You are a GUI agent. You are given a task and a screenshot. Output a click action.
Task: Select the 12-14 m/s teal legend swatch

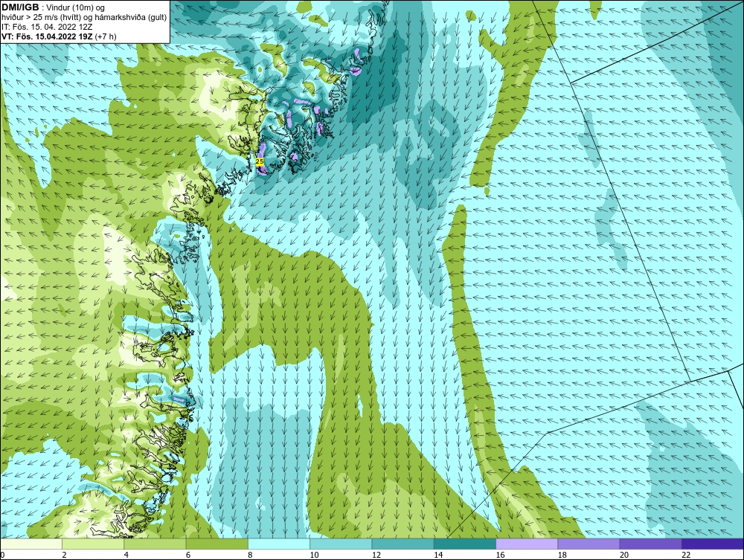point(403,544)
